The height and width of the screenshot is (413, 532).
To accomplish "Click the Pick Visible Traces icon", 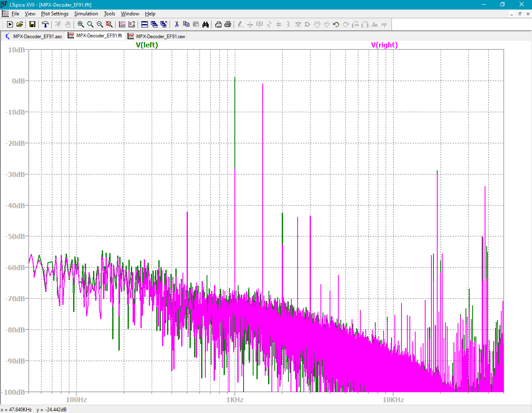I will 122,25.
